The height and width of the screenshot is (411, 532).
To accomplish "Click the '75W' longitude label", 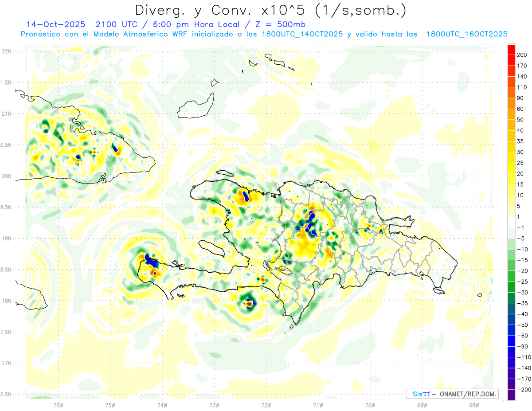I will tap(110, 405).
